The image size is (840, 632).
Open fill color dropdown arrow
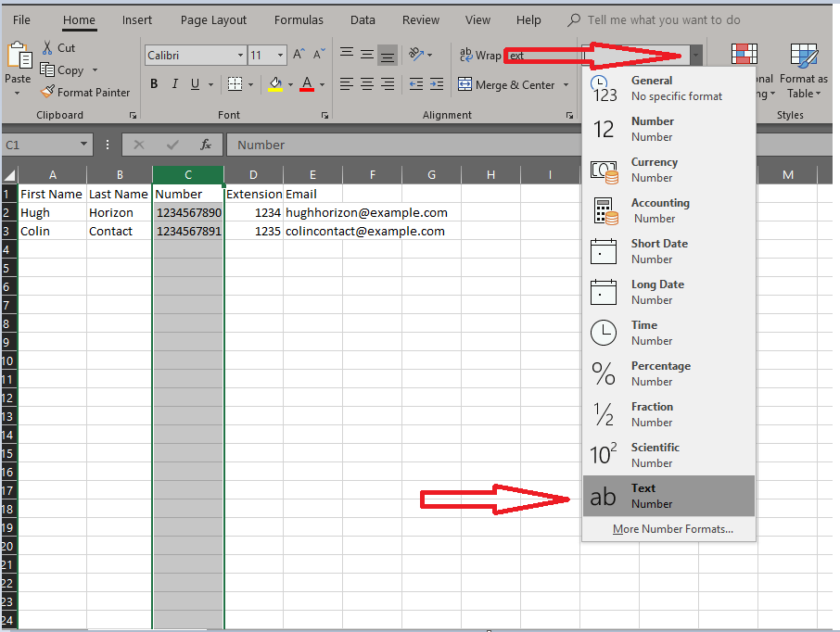290,84
